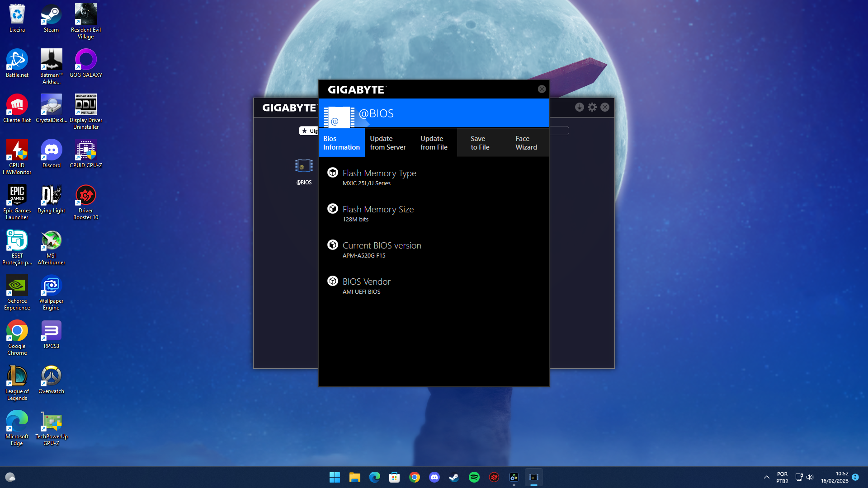Screen dimensions: 868x488
Task: Click the BIOS Vendor cube icon
Action: (x=333, y=281)
